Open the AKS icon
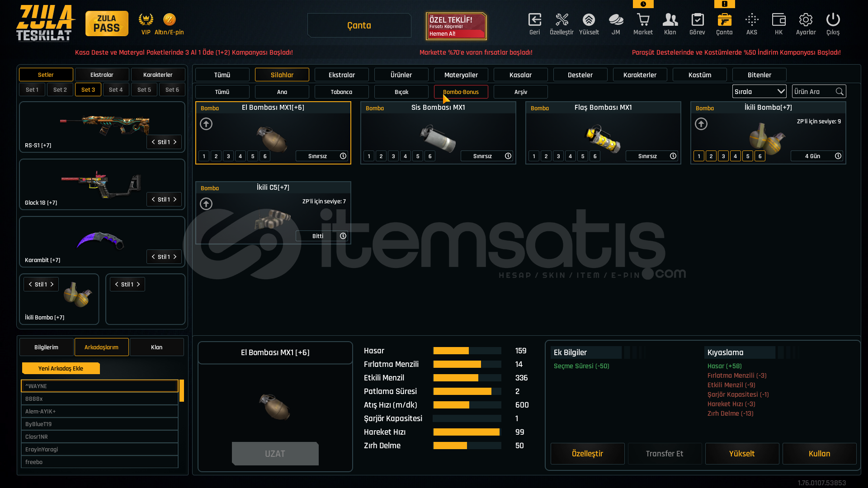 point(752,19)
